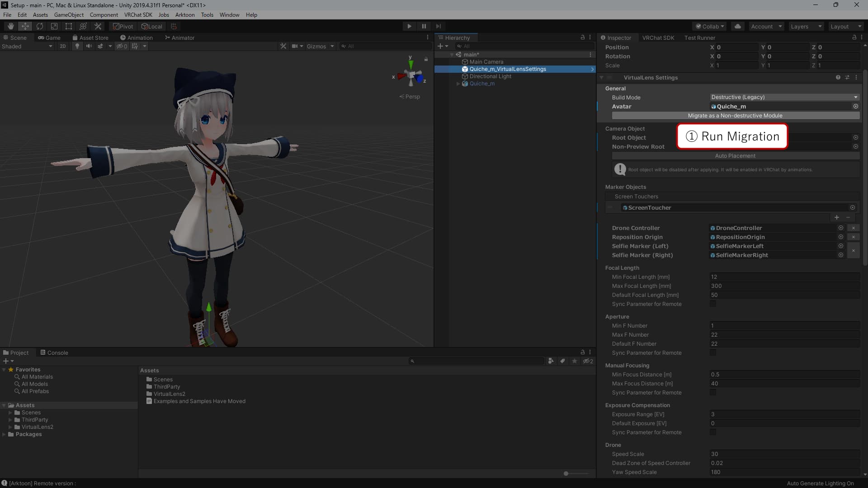Expand the Quiche_m hierarchy object
Image resolution: width=868 pixels, height=488 pixels.
[458, 84]
